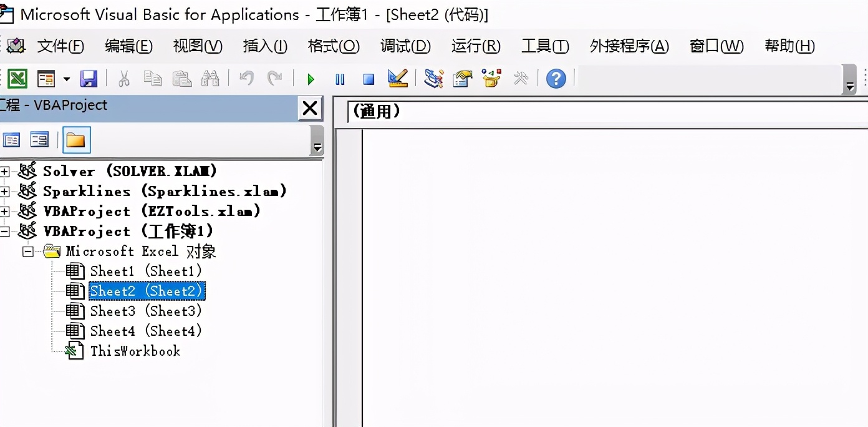Save the workbook with the floppy disk icon
This screenshot has height=427, width=868.
[x=89, y=79]
